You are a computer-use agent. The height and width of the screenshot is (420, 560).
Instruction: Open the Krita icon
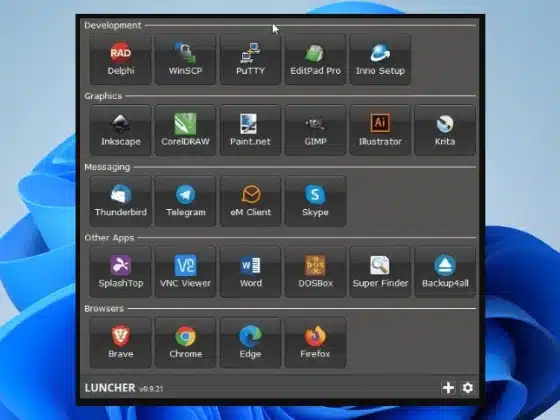point(445,130)
